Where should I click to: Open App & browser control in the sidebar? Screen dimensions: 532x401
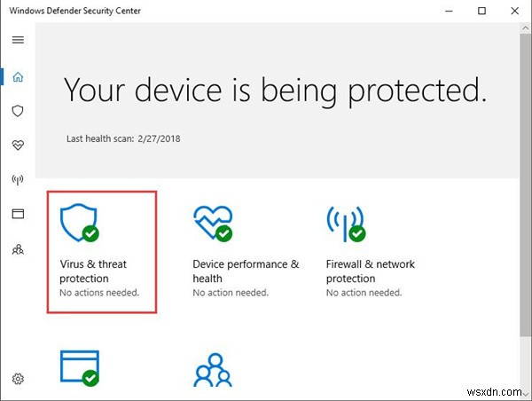(x=18, y=215)
